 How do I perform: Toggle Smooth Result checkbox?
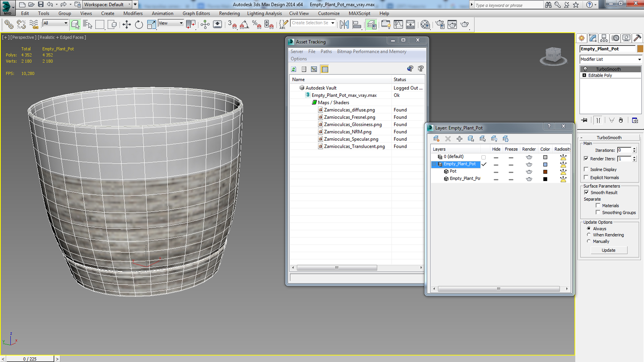point(586,192)
